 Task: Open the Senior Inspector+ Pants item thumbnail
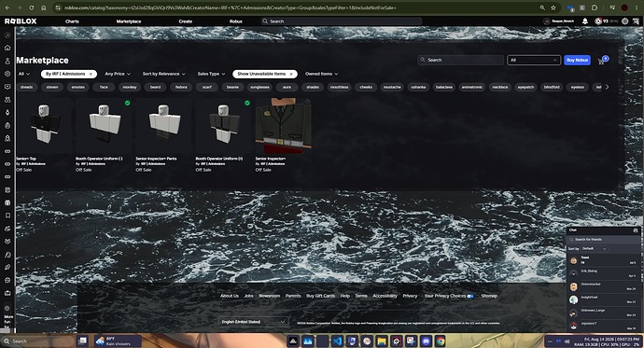(164, 126)
